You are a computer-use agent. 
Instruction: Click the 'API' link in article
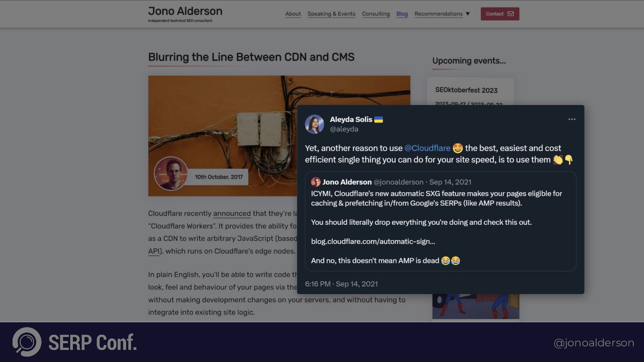click(x=153, y=251)
